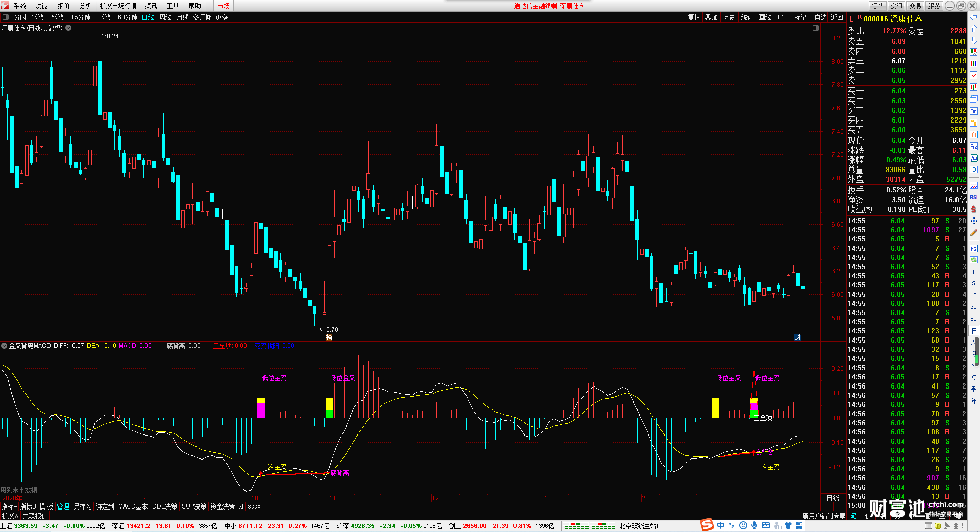Viewport: 980px width, 532px height.
Task: Click the 000016 stock code in quote header
Action: point(876,19)
